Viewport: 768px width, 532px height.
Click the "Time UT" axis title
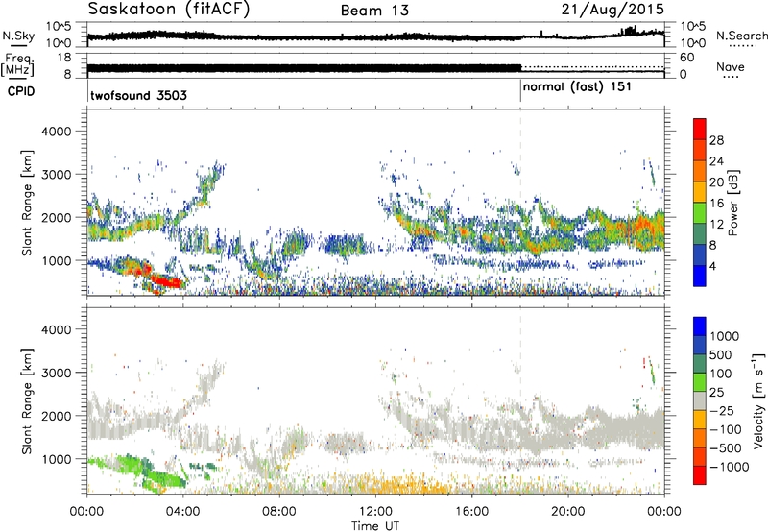point(375,526)
